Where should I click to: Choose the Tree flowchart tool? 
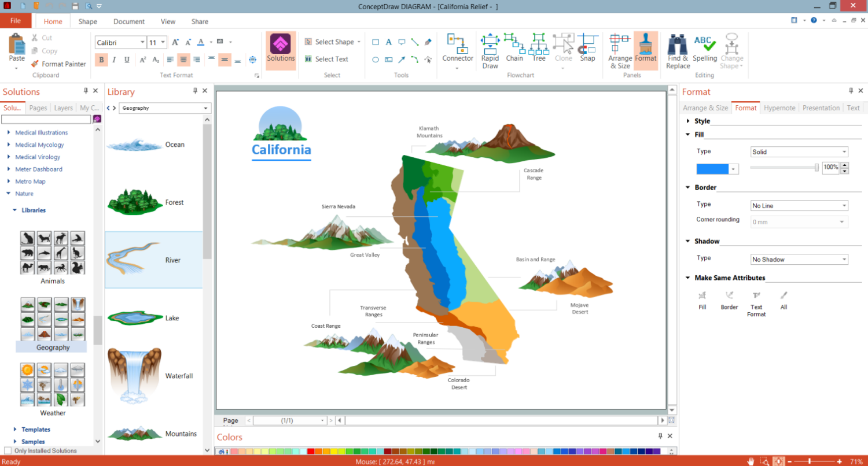click(x=539, y=47)
